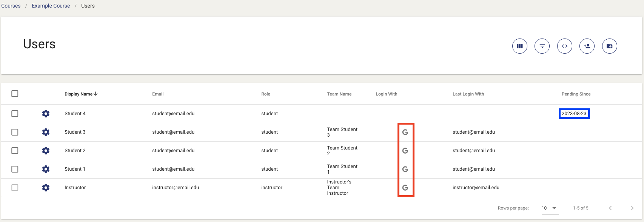Open the filter list icon button
The image size is (644, 222).
click(542, 46)
